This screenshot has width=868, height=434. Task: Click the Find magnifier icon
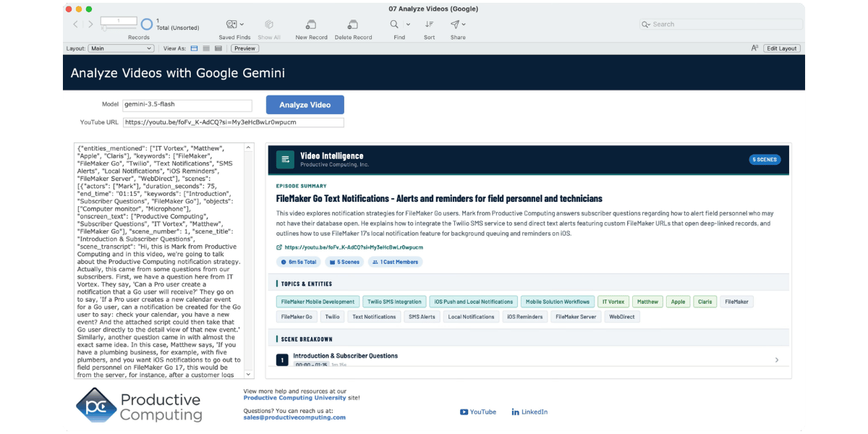tap(395, 24)
